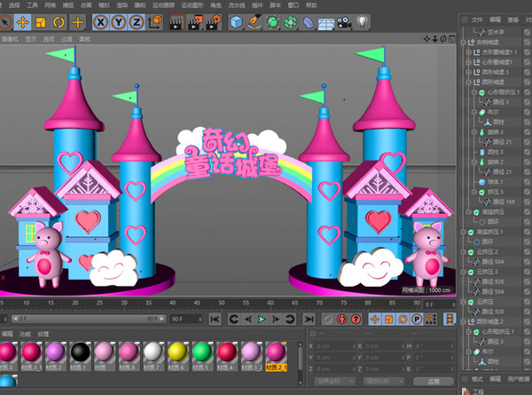The height and width of the screenshot is (395, 532).
Task: Expand the 心形窗城堡1 group
Action: [468, 62]
